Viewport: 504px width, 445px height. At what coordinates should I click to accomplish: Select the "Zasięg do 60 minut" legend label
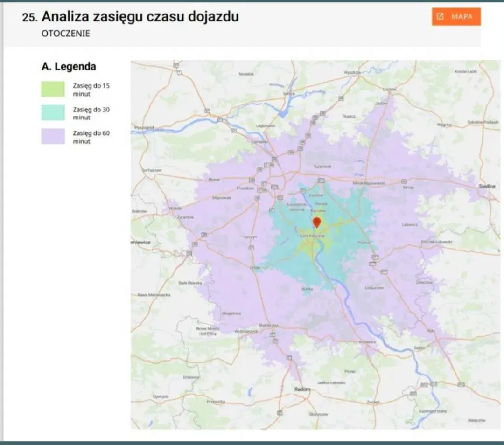point(91,137)
